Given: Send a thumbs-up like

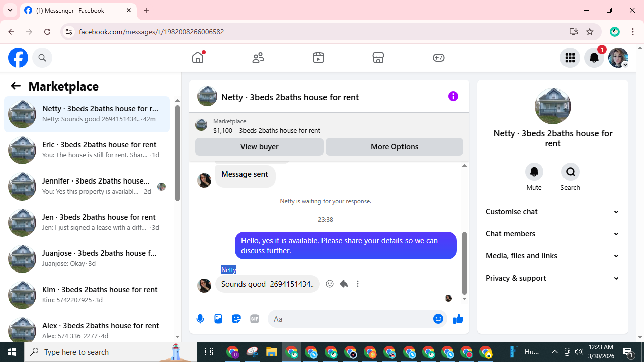Looking at the screenshot, I should click(x=458, y=319).
